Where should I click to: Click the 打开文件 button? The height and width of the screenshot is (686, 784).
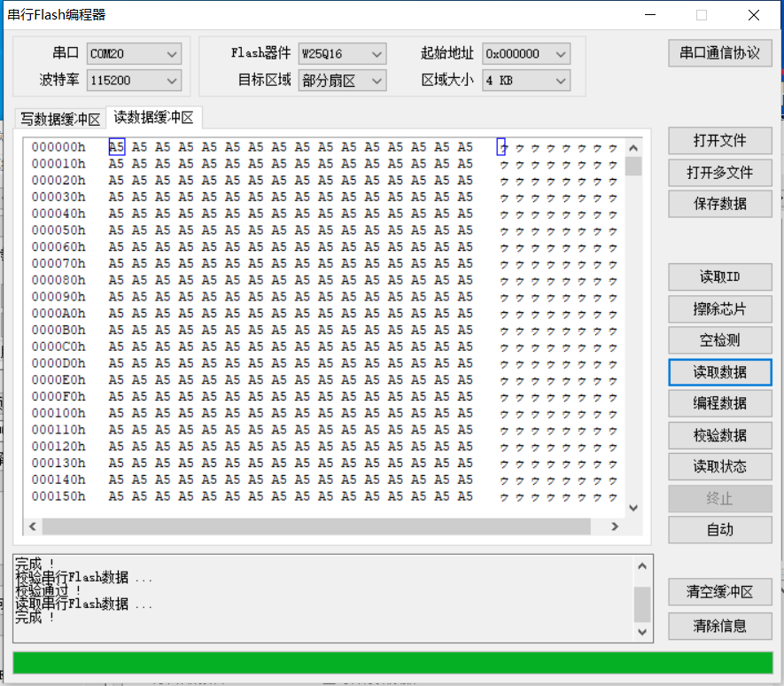tap(720, 141)
